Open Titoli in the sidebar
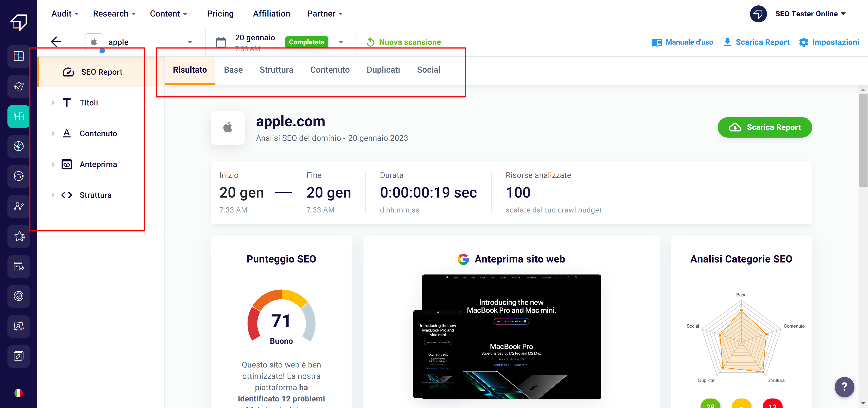 click(x=89, y=103)
